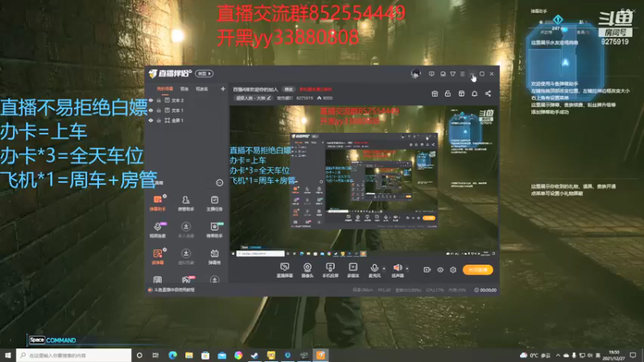Toggle lock for 文本 1 layer

[159, 110]
